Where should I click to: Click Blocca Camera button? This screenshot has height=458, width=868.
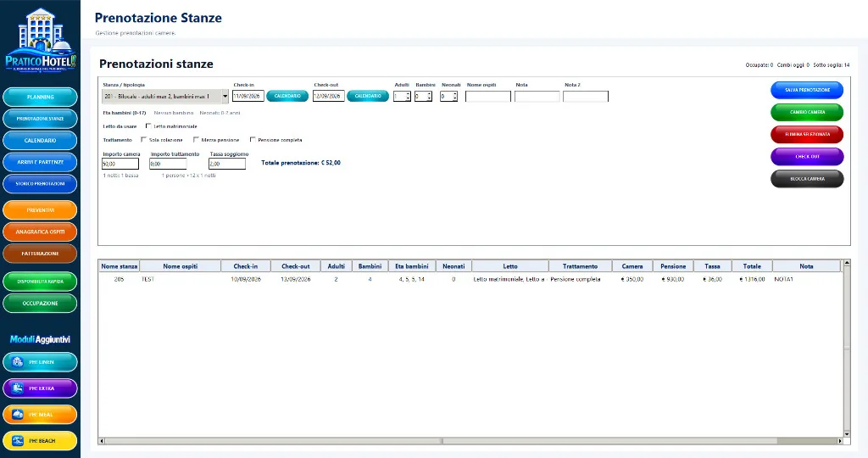(x=807, y=178)
